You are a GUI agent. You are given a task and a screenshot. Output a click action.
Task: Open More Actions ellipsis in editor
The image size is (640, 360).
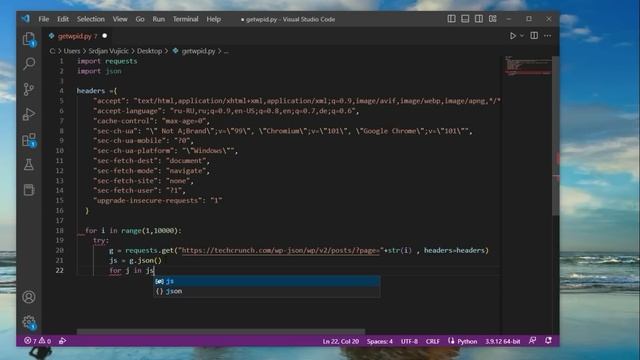tap(548, 36)
